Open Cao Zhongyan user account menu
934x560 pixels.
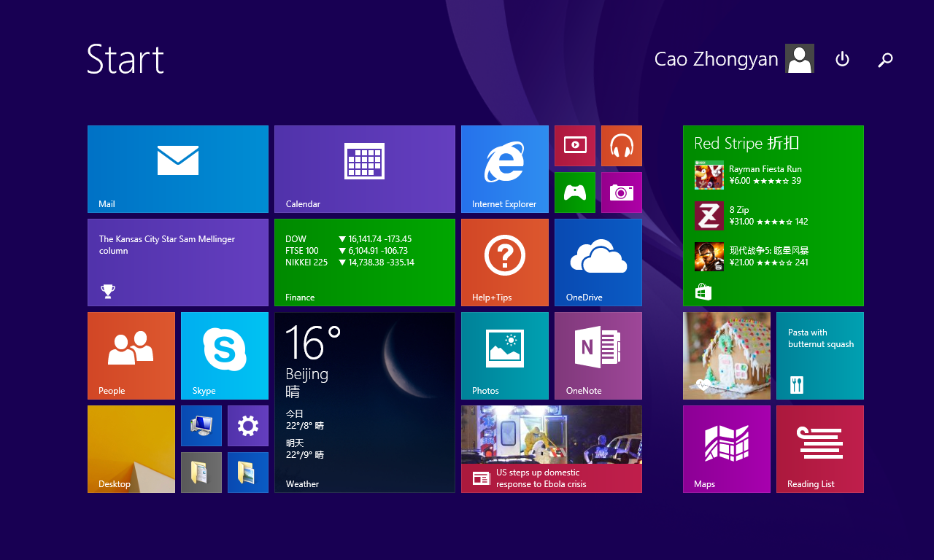point(734,58)
